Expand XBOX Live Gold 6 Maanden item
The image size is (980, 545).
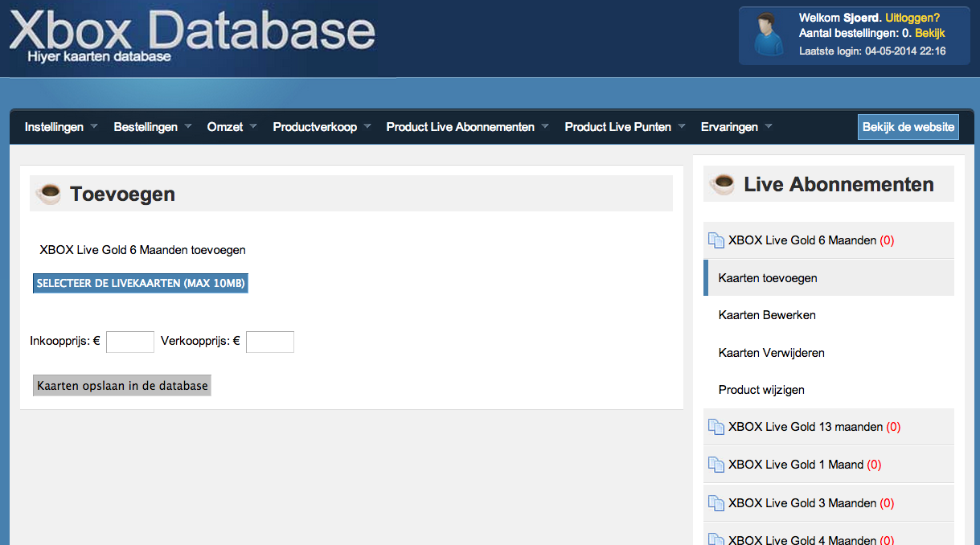[829, 240]
